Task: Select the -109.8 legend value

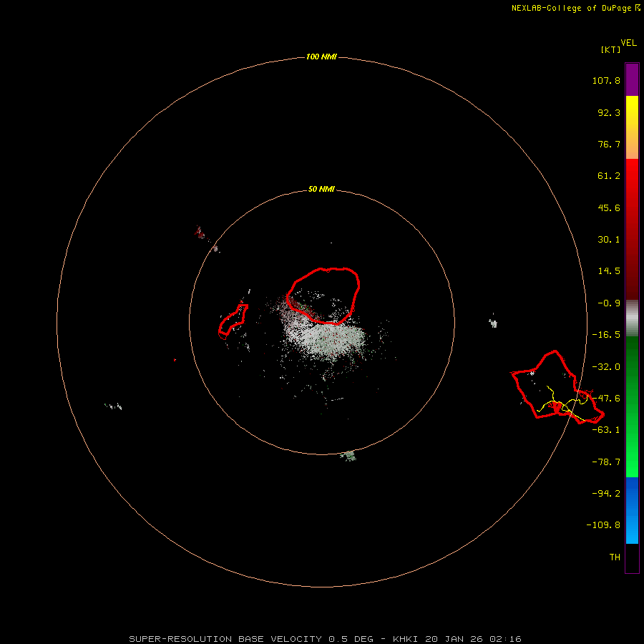Action: (603, 525)
